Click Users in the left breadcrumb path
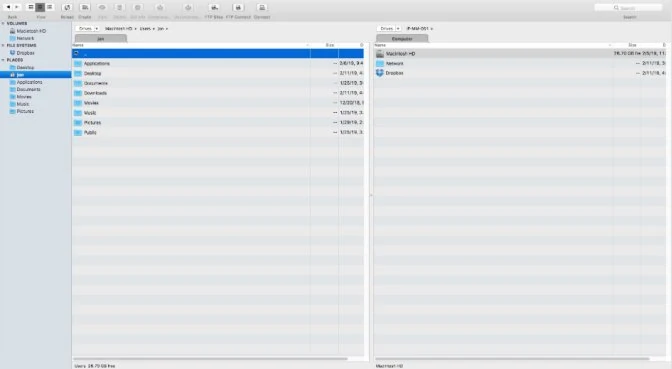Viewport: 672px width, 369px height. 145,29
